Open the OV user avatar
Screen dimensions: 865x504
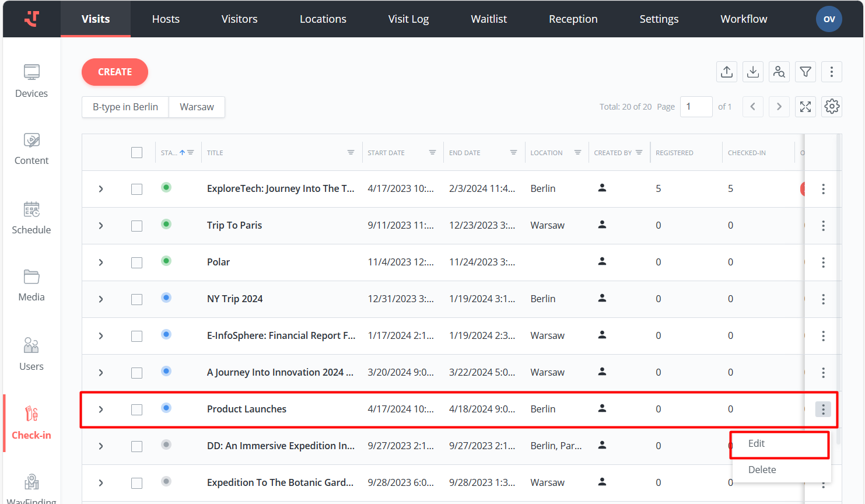pos(828,19)
